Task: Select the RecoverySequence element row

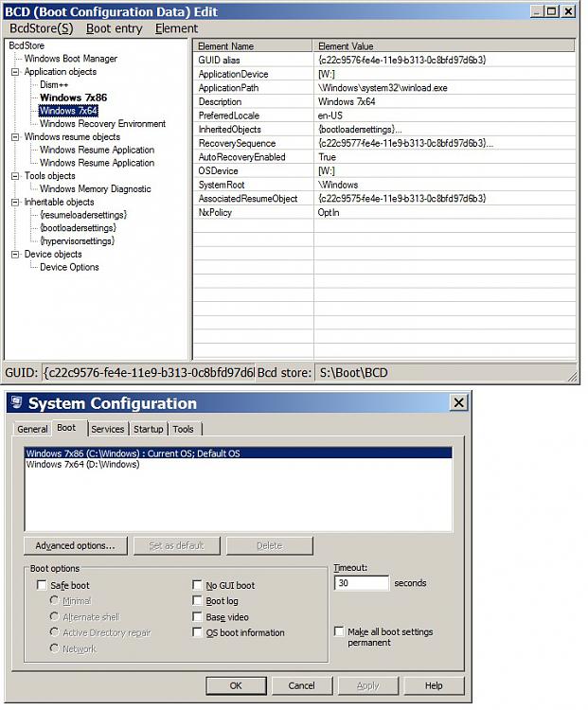Action: pos(384,143)
